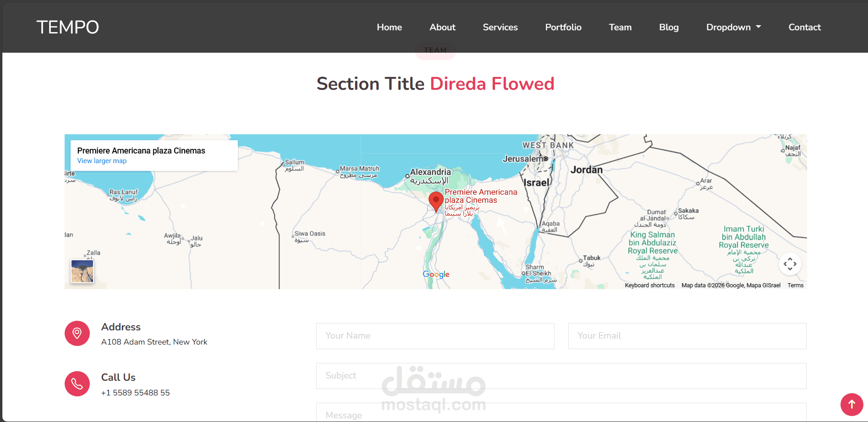Open the Team nav link

pyautogui.click(x=620, y=27)
